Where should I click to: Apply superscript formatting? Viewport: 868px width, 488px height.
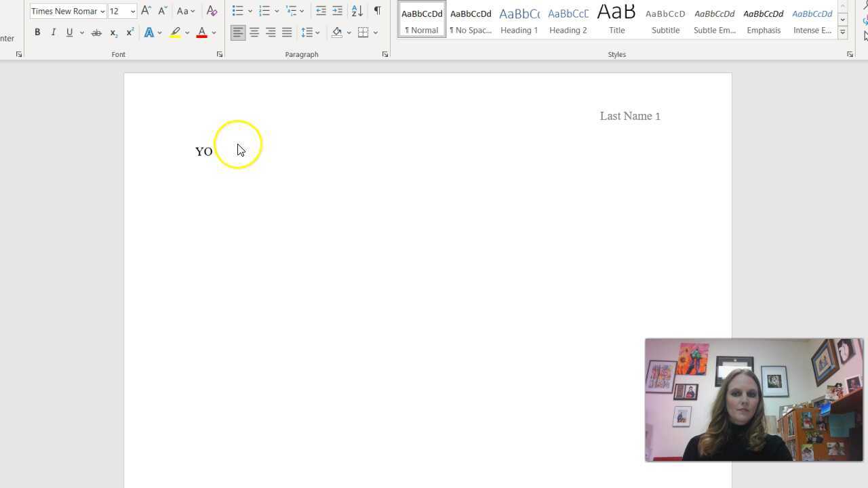tap(129, 32)
